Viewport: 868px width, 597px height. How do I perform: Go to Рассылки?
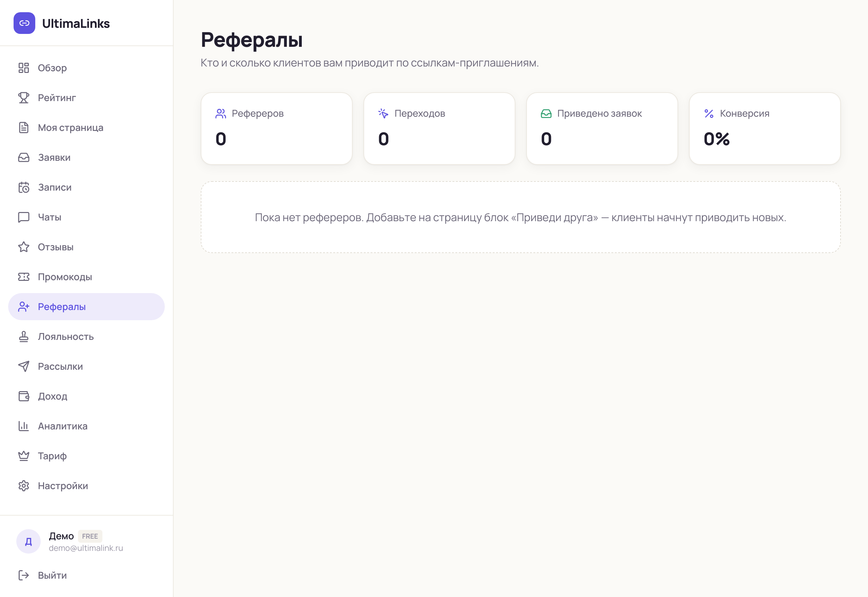(86, 366)
